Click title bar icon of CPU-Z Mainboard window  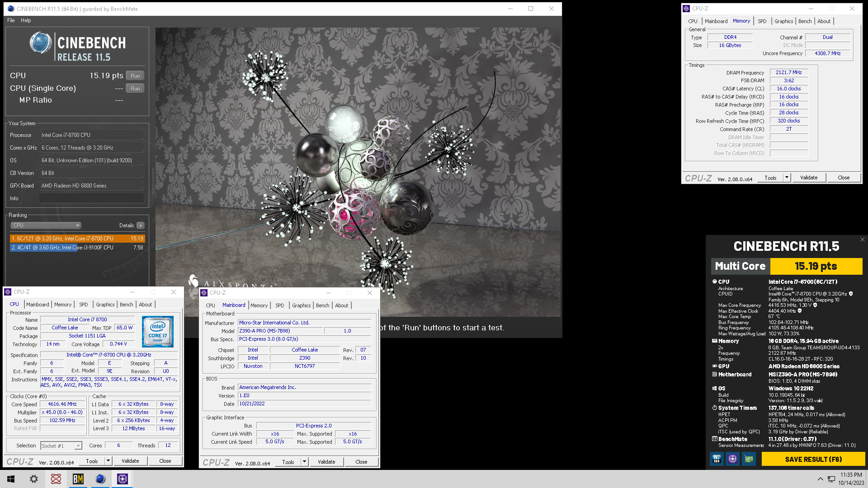pyautogui.click(x=204, y=293)
